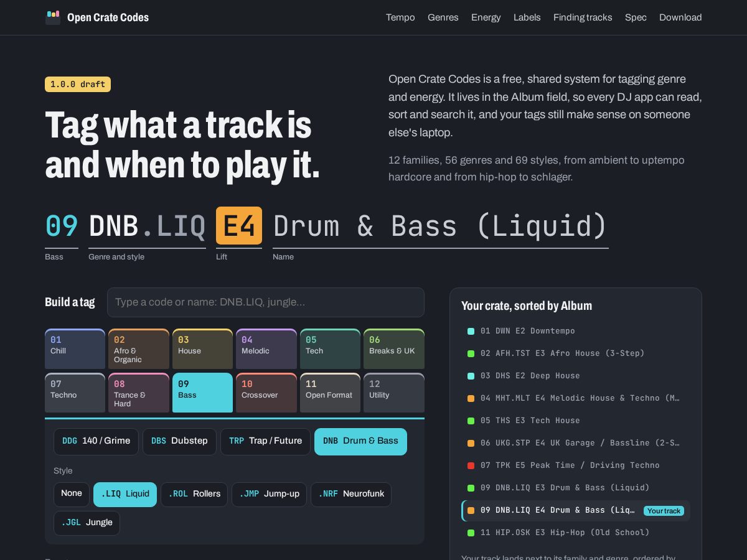
Task: Click the Download nav link
Action: coord(680,17)
